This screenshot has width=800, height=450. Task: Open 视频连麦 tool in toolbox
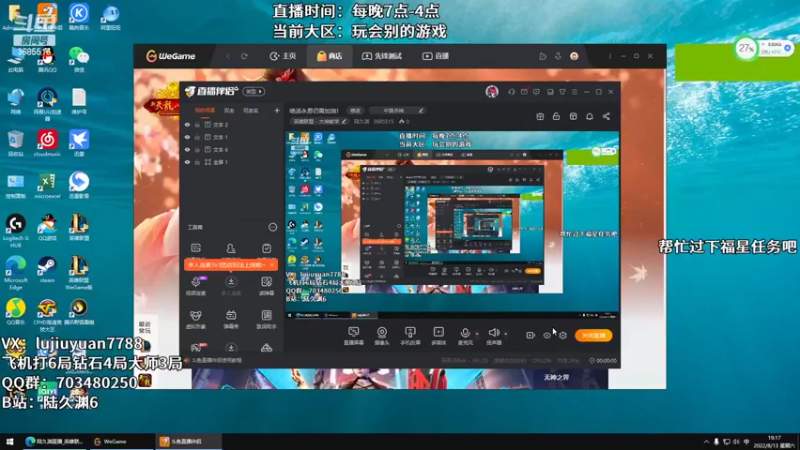click(195, 286)
